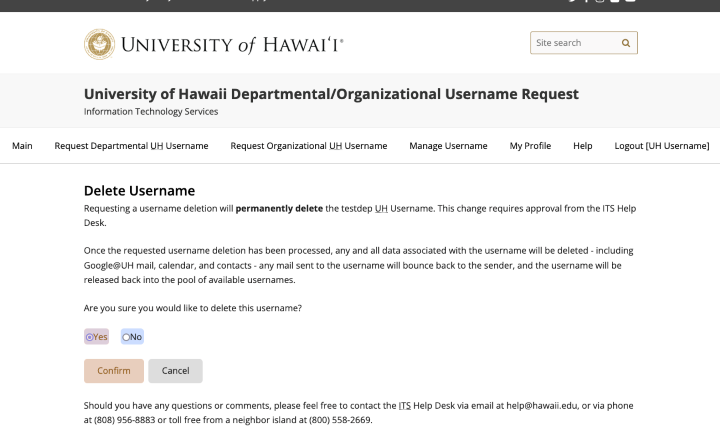Click the Cancel button
This screenshot has width=720, height=447.
[175, 371]
